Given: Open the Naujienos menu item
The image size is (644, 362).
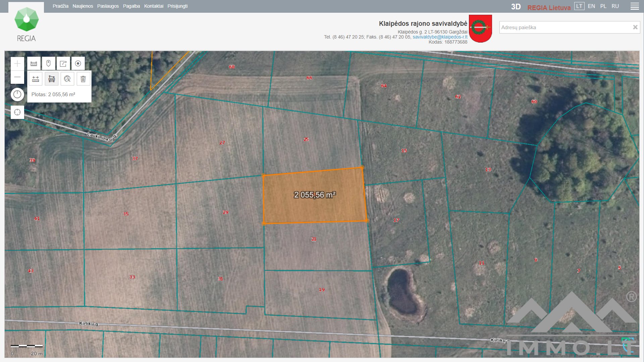Looking at the screenshot, I should coord(83,6).
